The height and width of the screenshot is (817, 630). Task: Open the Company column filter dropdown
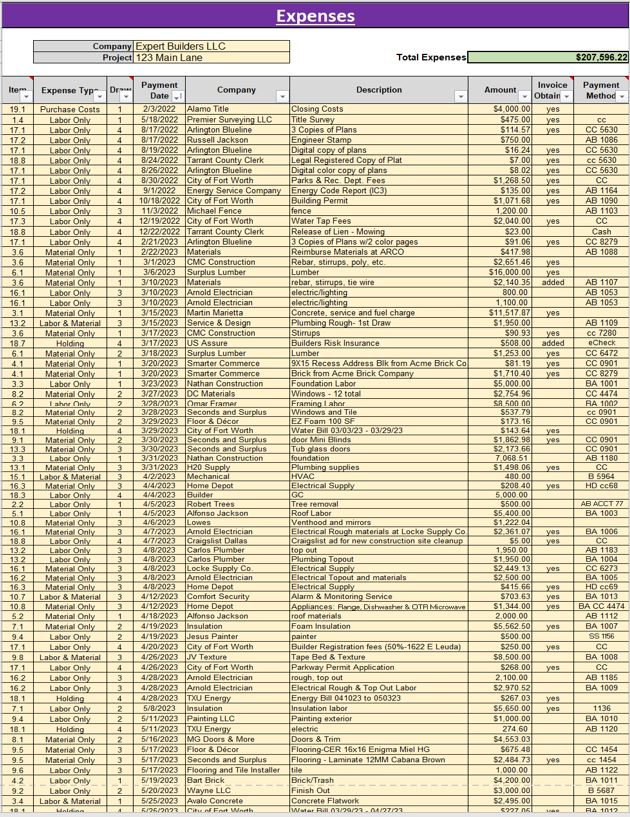282,97
